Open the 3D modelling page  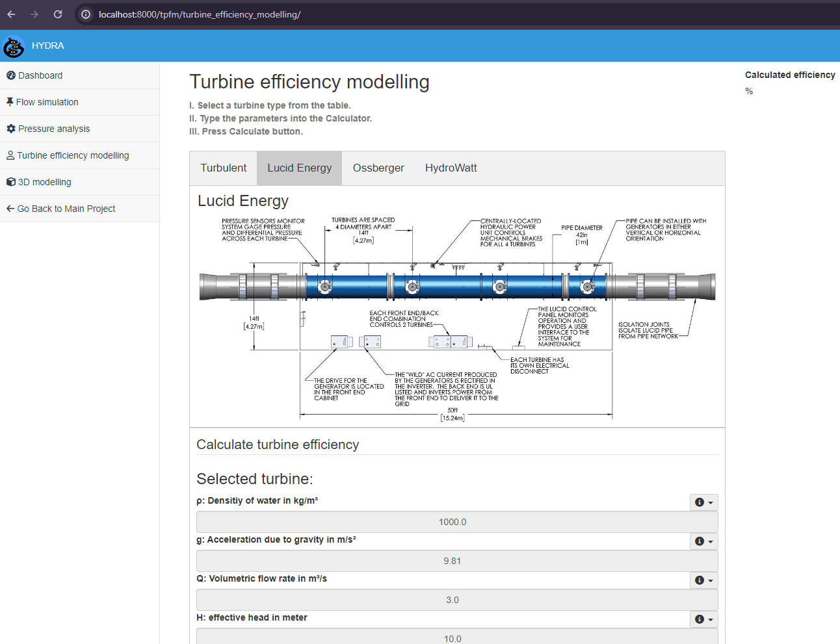pos(79,182)
